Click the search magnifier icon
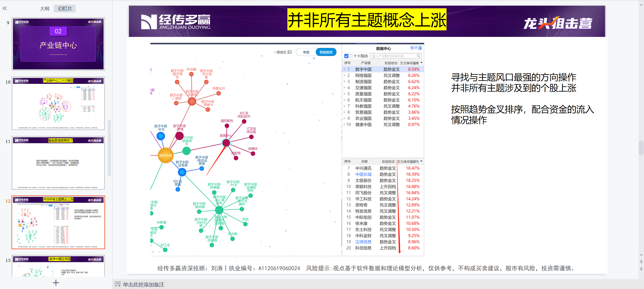Image resolution: width=644 pixels, height=289 pixels. coord(418,56)
